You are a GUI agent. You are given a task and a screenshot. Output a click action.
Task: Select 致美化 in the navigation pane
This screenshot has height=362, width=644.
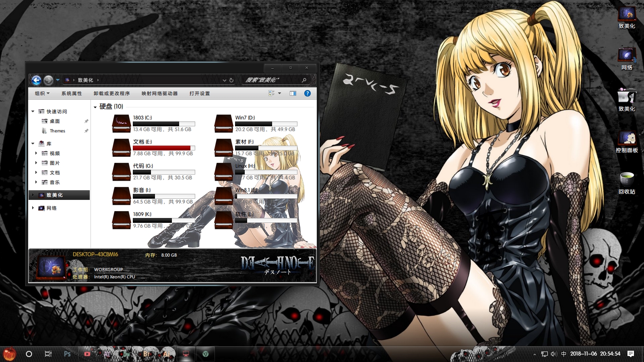[60, 195]
